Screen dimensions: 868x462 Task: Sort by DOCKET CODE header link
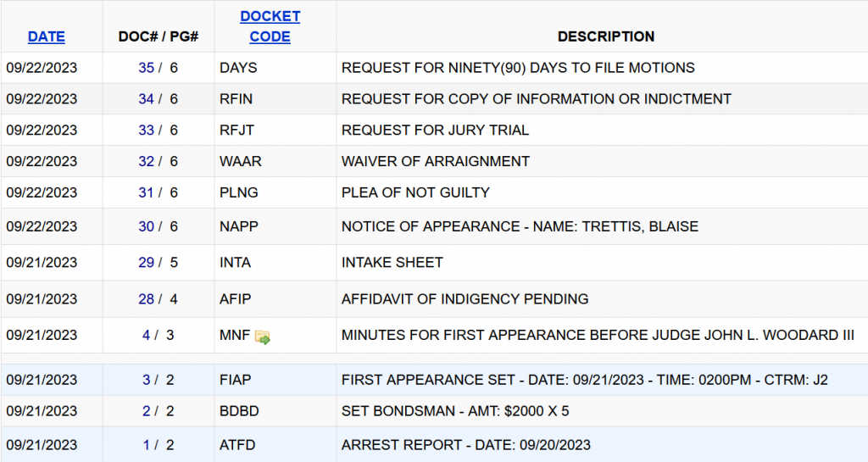pos(270,26)
